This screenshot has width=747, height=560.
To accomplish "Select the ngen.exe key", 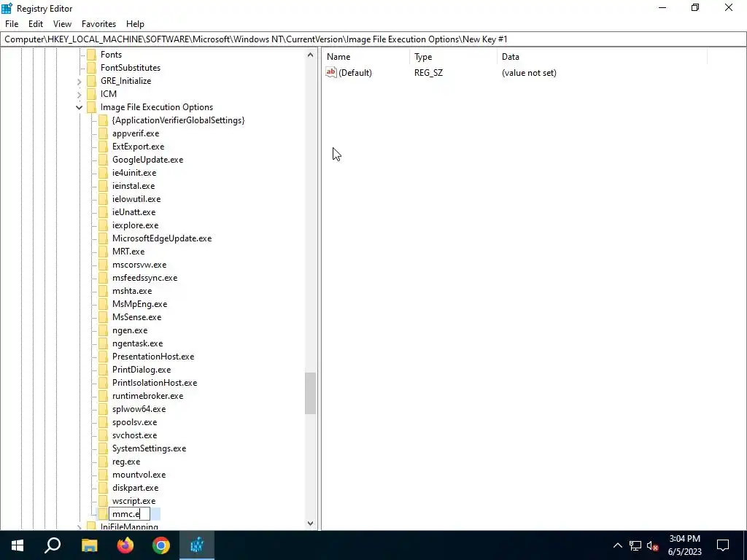I will coord(130,330).
